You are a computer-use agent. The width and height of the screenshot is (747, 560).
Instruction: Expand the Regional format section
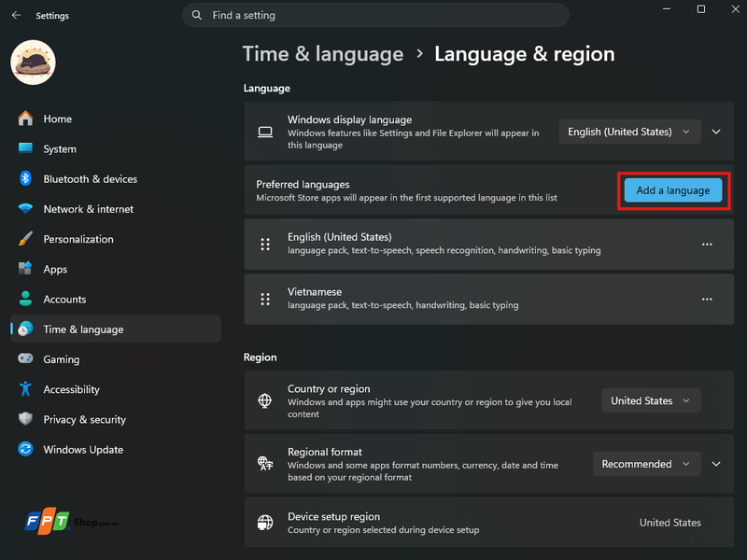[716, 464]
